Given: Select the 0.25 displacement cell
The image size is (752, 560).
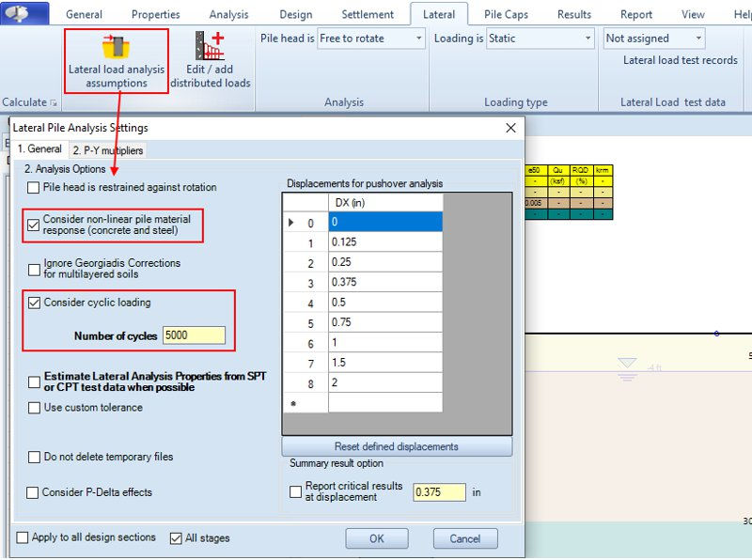Looking at the screenshot, I should click(385, 262).
